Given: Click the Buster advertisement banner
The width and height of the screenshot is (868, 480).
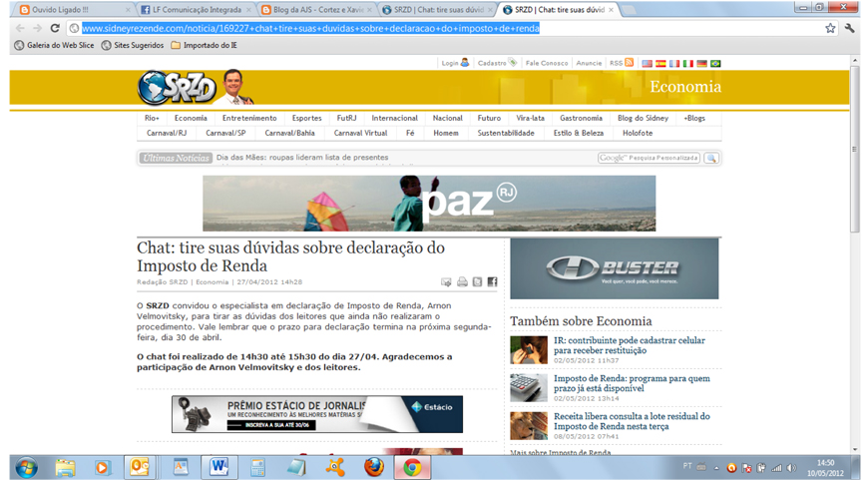Looking at the screenshot, I should 615,269.
